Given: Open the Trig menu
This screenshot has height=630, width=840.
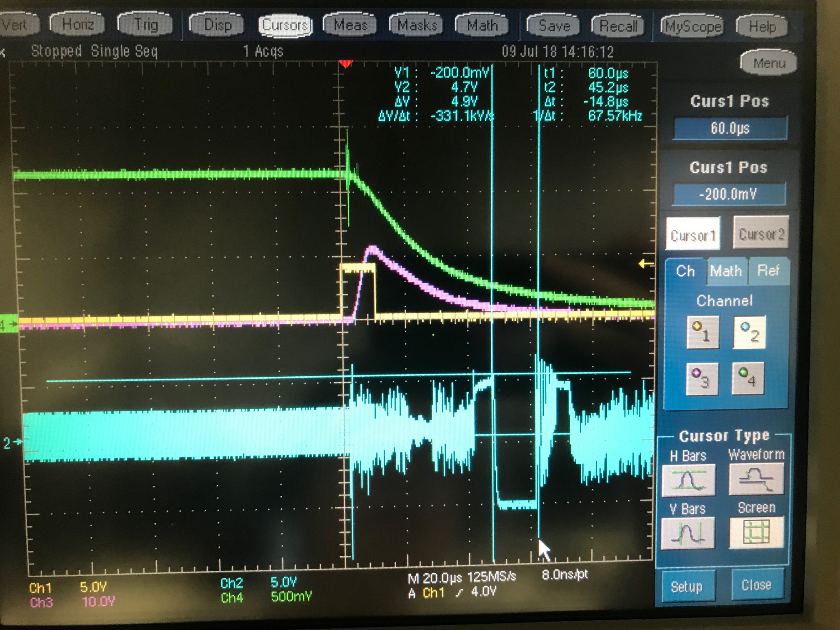Looking at the screenshot, I should (x=145, y=25).
